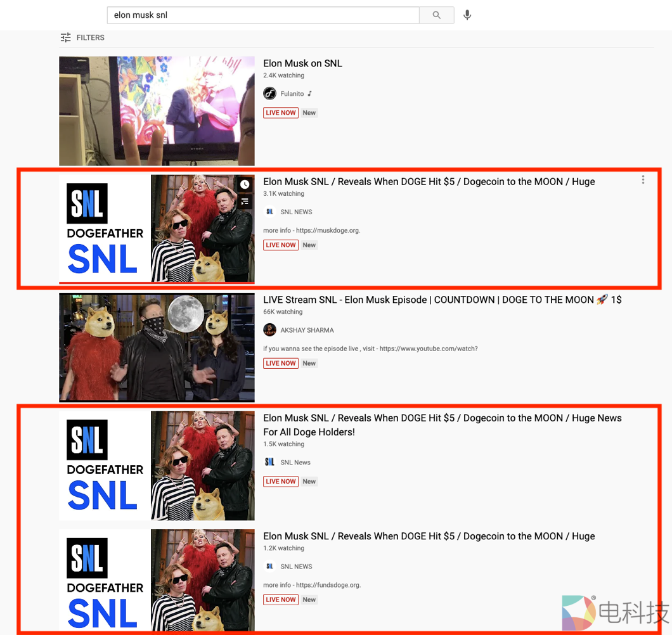The height and width of the screenshot is (635, 672).
Task: Click the search box containing 'elon musk snl'
Action: (x=263, y=15)
